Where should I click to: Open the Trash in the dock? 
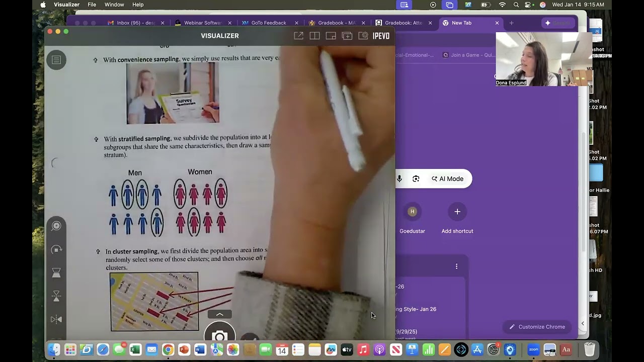pyautogui.click(x=589, y=349)
